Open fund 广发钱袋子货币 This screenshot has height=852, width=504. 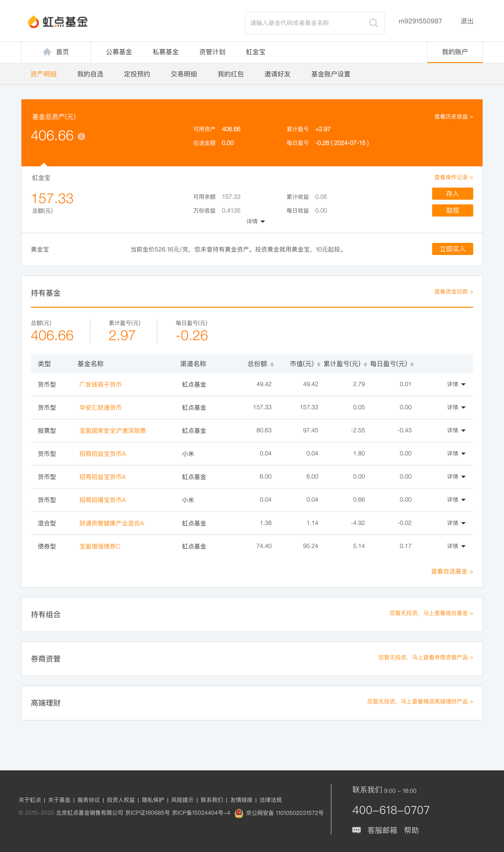[100, 384]
